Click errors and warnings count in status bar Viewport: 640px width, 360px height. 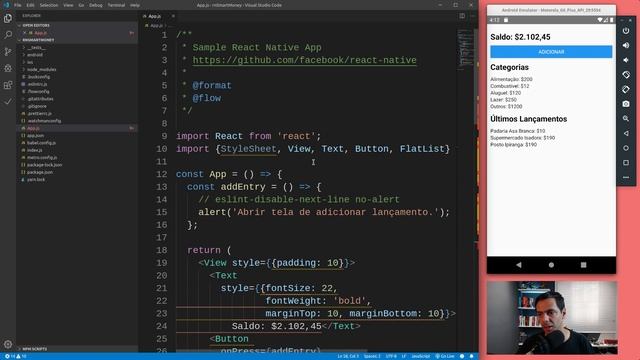coord(16,356)
